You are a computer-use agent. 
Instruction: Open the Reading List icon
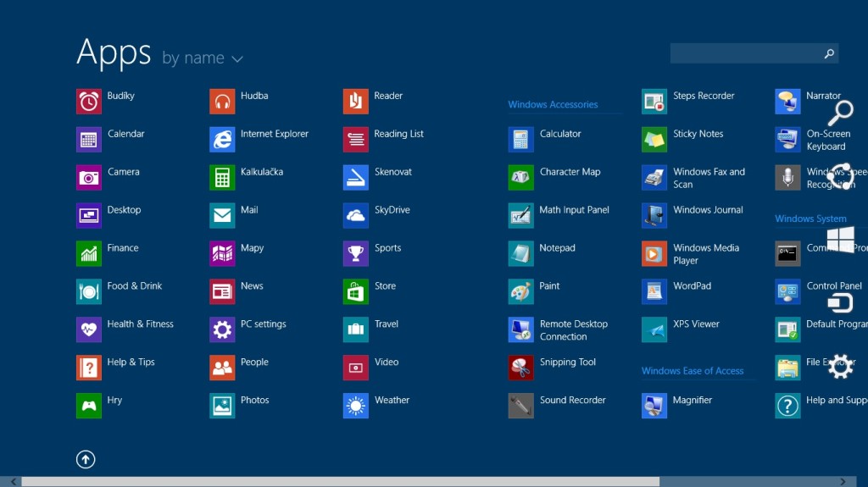(x=355, y=140)
